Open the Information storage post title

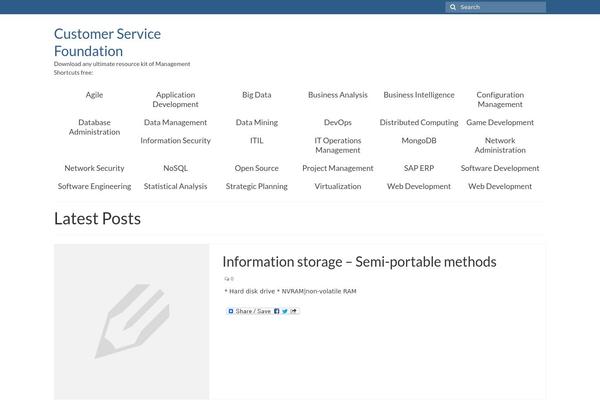point(359,262)
